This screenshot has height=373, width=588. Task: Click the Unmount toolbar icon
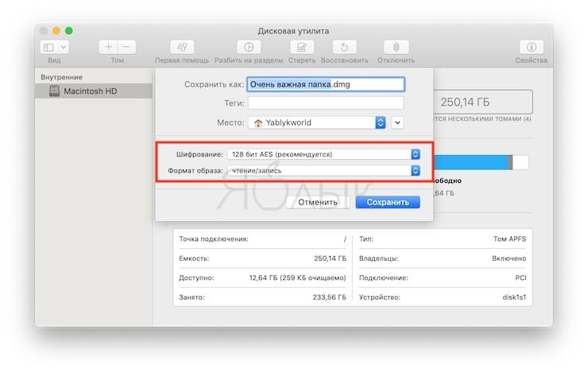396,47
